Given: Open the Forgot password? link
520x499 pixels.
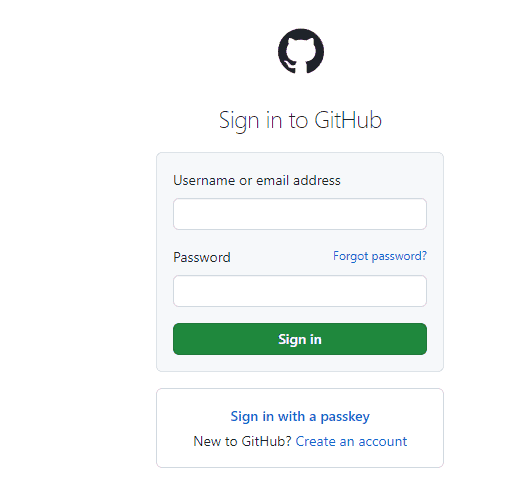Looking at the screenshot, I should tap(380, 256).
